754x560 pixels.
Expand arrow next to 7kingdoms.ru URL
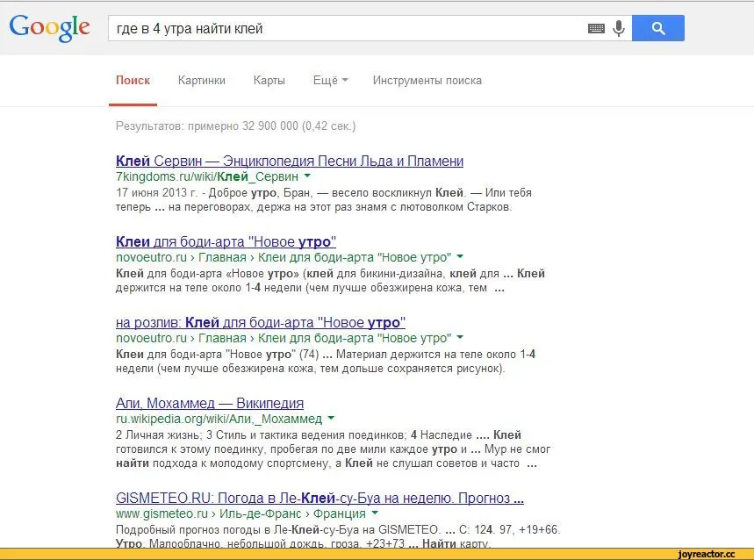click(307, 176)
